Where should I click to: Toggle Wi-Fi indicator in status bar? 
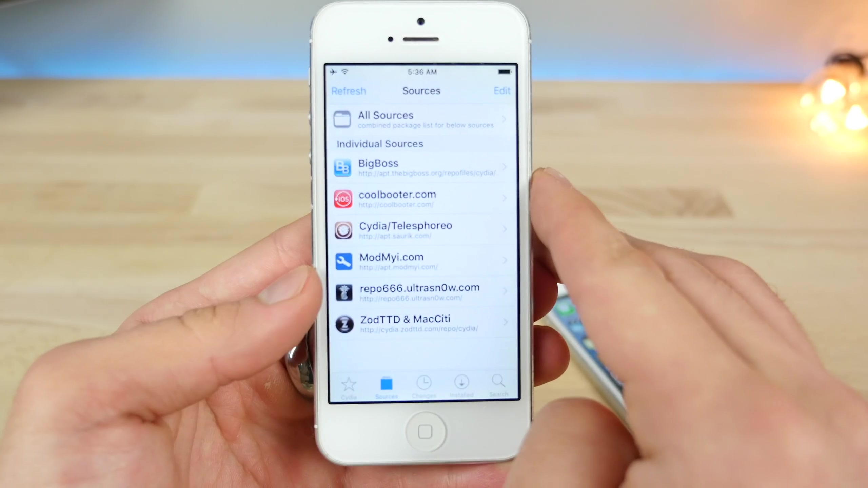346,71
